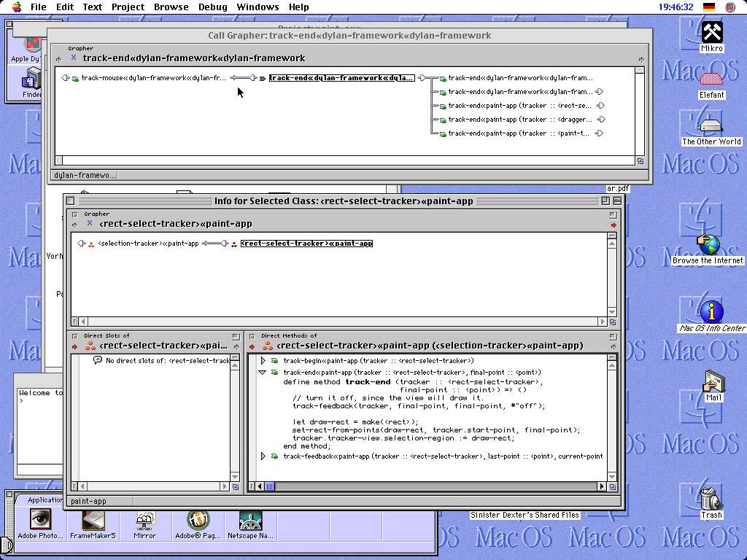Screen dimensions: 747x560
Task: Click the blue X aspect icon in Call Grapher
Action: [74, 58]
